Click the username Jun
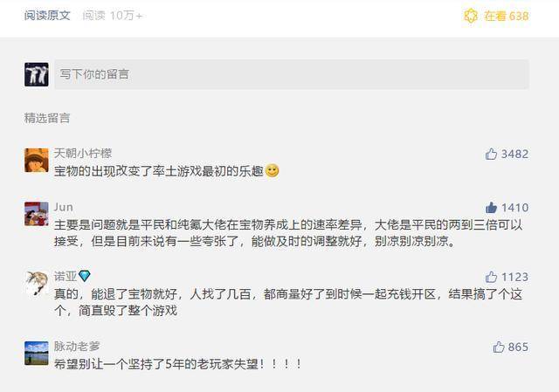This screenshot has height=392, width=559. (x=64, y=207)
